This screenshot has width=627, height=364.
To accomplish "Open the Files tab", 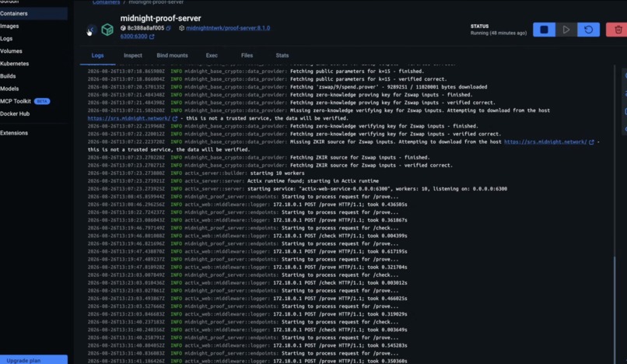I will tap(247, 55).
